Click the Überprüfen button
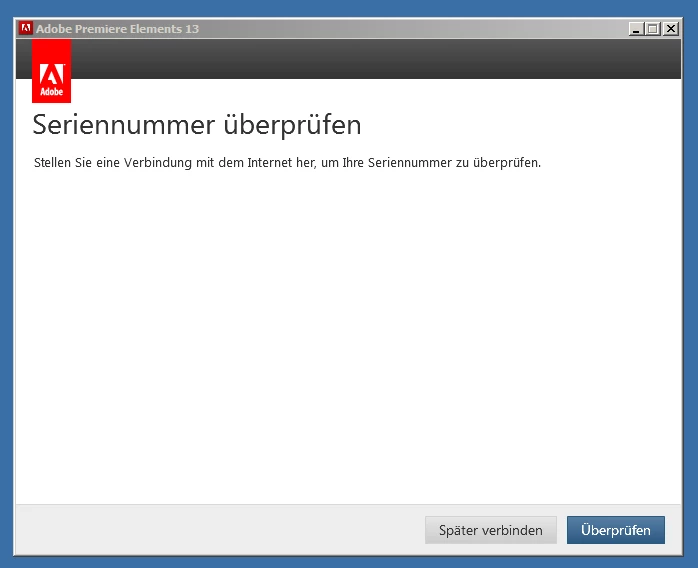698x568 pixels. pos(616,530)
